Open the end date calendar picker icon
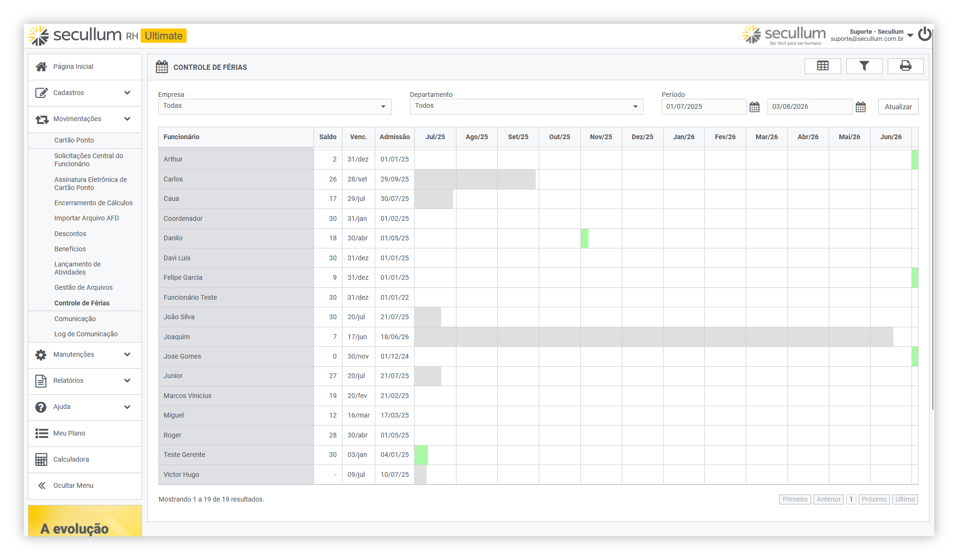958x560 pixels. (861, 107)
